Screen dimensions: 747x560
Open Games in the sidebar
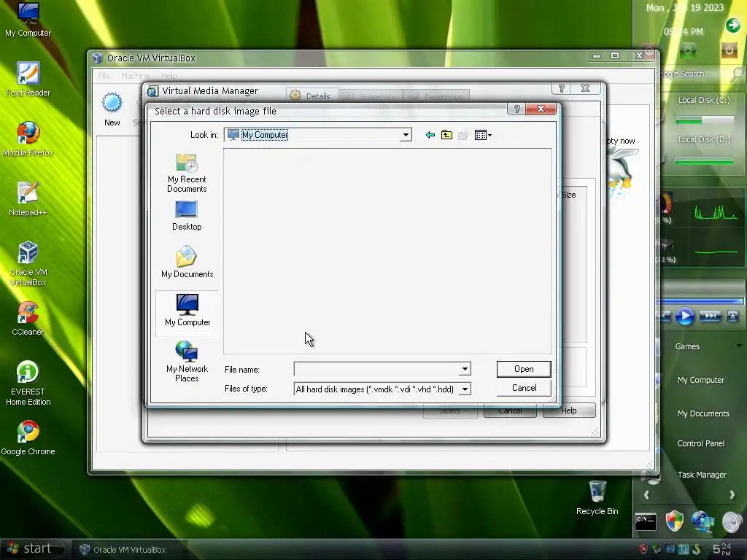click(x=687, y=346)
